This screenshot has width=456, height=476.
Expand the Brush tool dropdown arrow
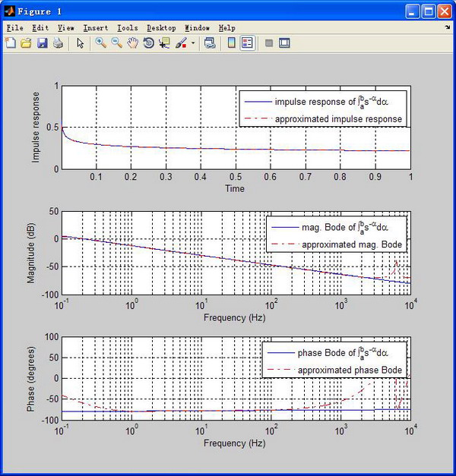(x=193, y=43)
